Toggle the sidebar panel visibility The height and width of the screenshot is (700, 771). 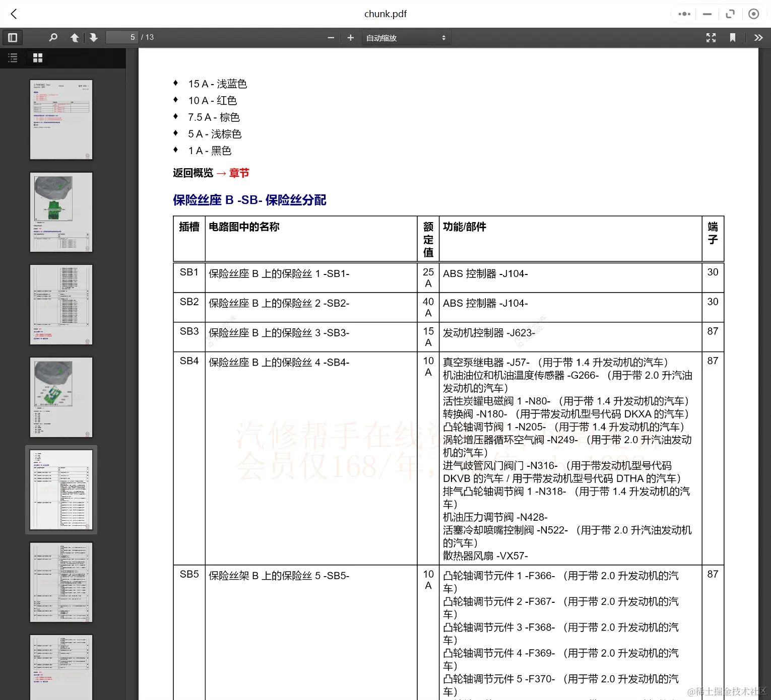coord(13,37)
